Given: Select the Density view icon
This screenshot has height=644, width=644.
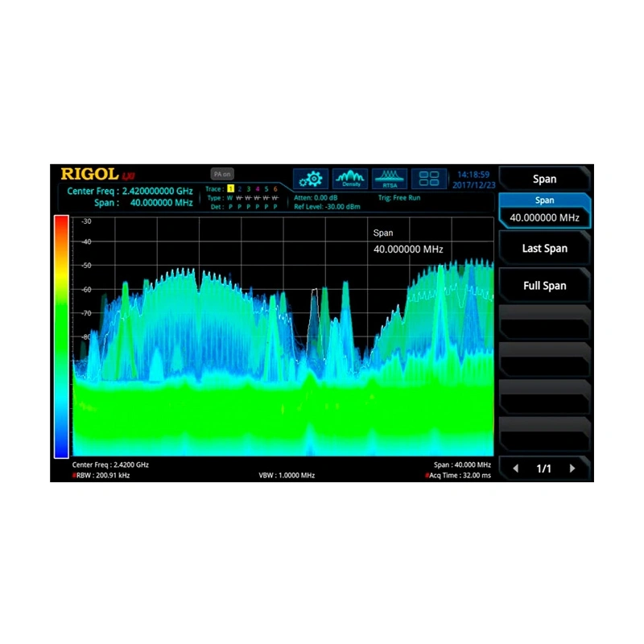Looking at the screenshot, I should click(x=350, y=179).
